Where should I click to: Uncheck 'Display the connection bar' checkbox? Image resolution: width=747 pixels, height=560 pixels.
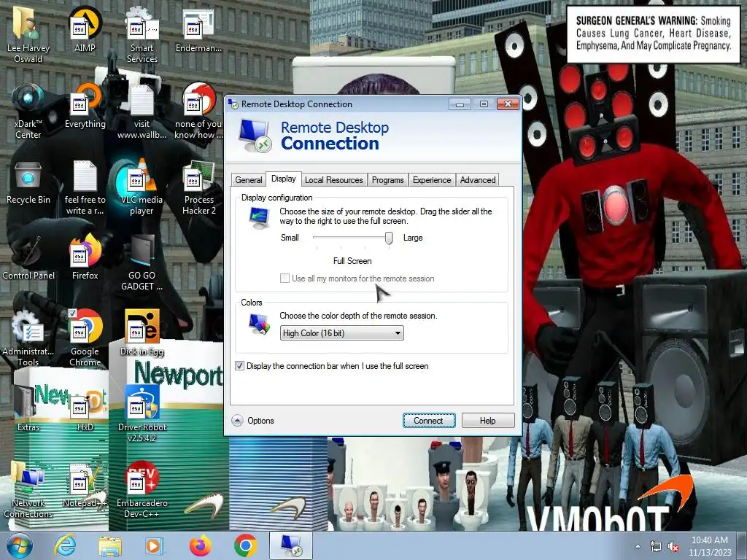coord(239,366)
